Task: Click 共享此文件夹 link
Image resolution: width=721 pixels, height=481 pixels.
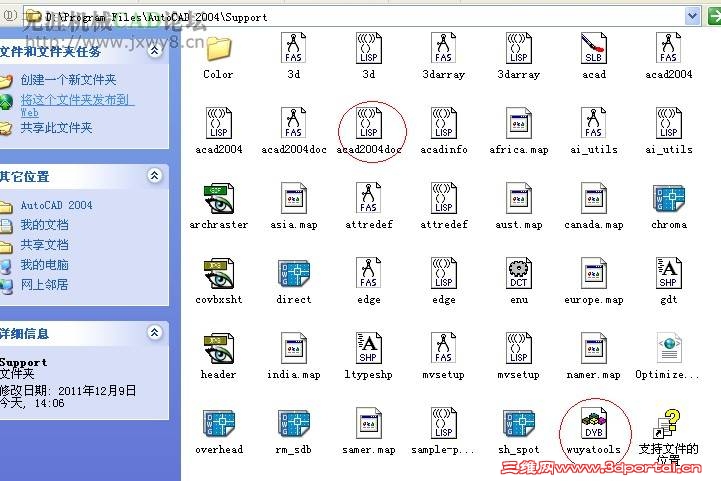Action: pos(56,128)
